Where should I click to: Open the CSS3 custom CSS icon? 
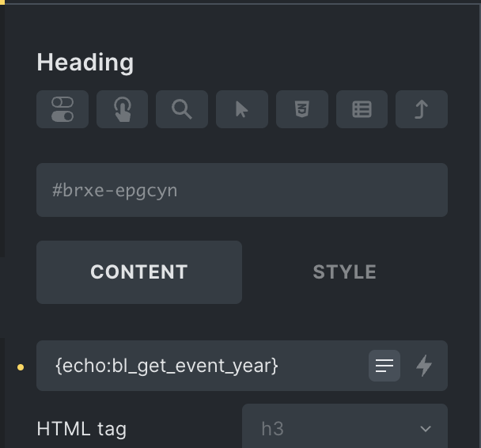click(302, 109)
